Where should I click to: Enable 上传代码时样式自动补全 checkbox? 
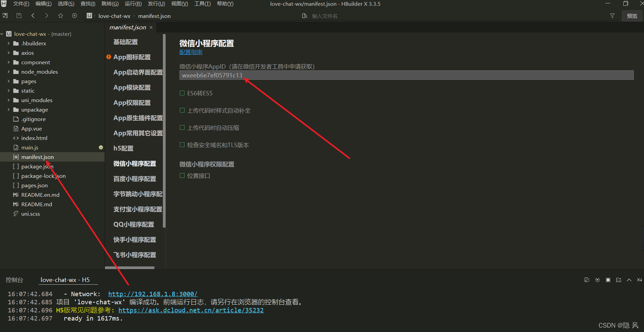182,110
